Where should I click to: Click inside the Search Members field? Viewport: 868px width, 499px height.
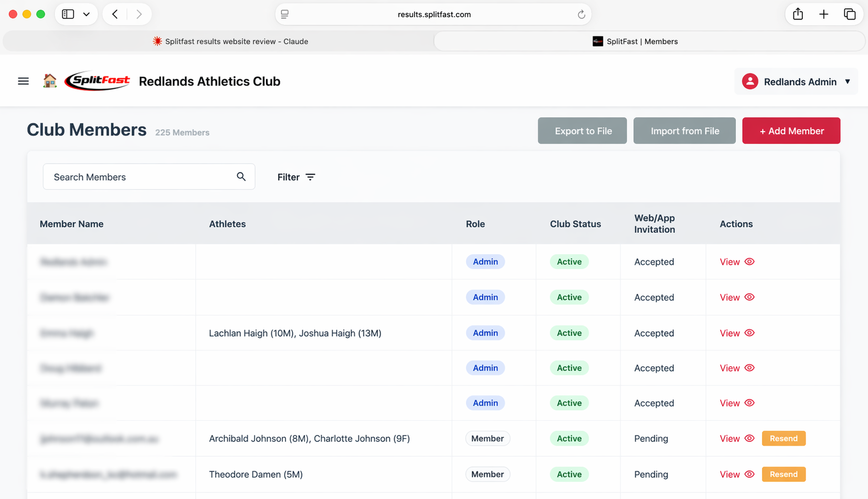click(x=131, y=177)
